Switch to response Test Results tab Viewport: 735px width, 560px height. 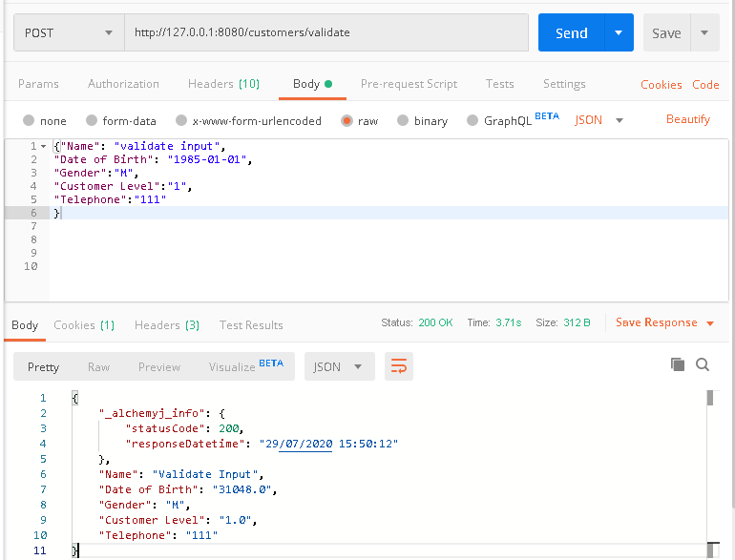pos(251,325)
